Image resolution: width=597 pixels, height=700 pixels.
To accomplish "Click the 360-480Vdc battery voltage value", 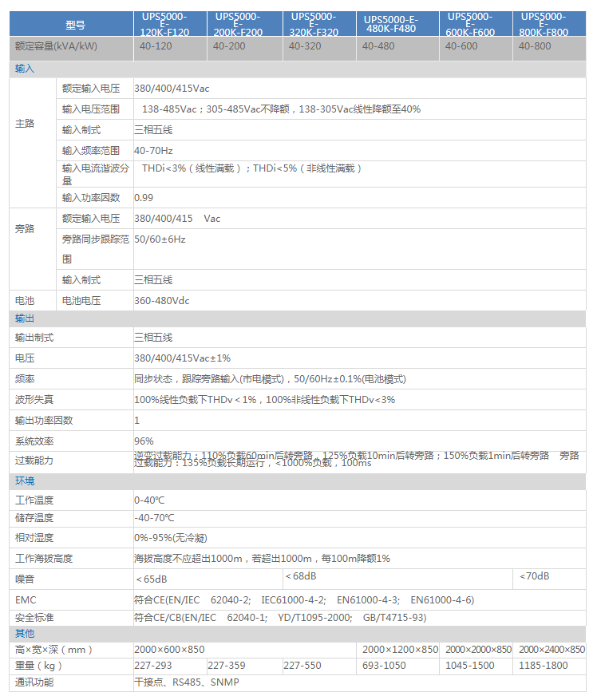I will (x=162, y=301).
